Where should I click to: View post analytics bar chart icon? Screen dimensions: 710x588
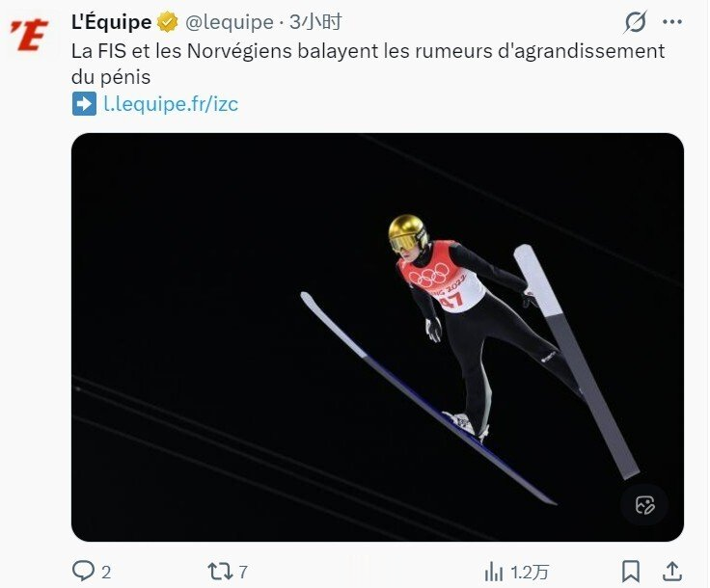(494, 572)
